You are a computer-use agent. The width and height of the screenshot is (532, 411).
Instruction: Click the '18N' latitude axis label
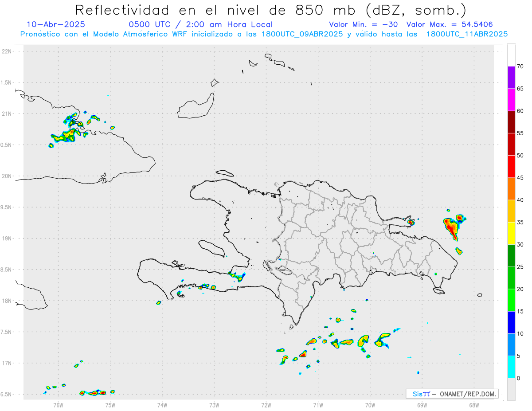(x=7, y=301)
